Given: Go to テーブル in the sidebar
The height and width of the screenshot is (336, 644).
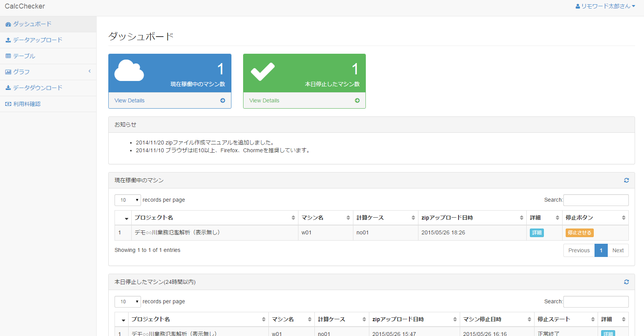Looking at the screenshot, I should tap(24, 56).
